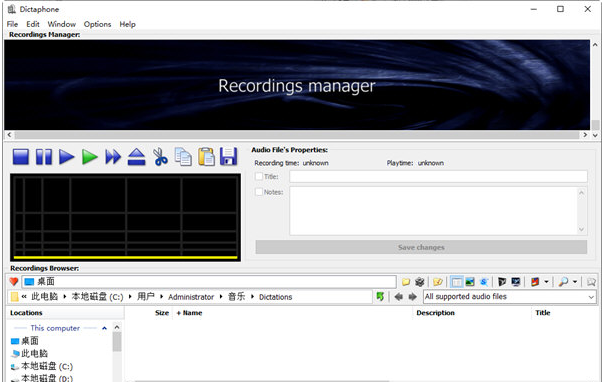
Task: Click the yellow folder icon in the path bar
Action: pos(14,297)
